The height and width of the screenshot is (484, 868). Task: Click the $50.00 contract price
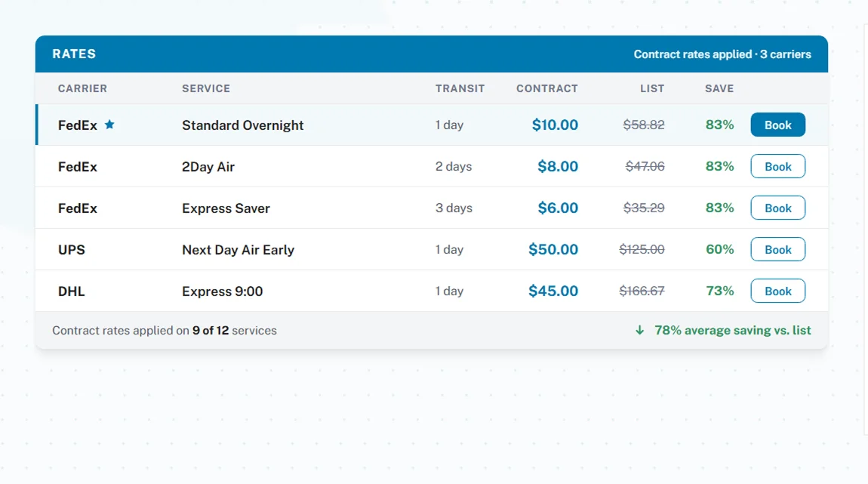point(553,250)
